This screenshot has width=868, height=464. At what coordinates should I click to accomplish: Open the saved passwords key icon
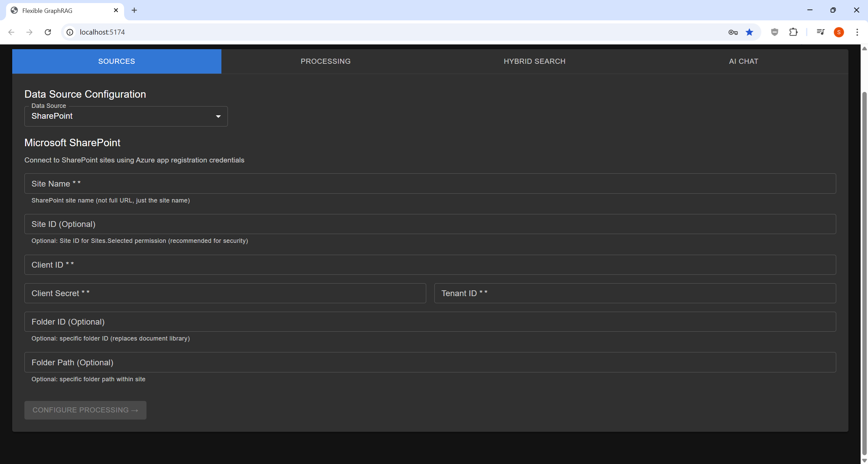[x=732, y=32]
